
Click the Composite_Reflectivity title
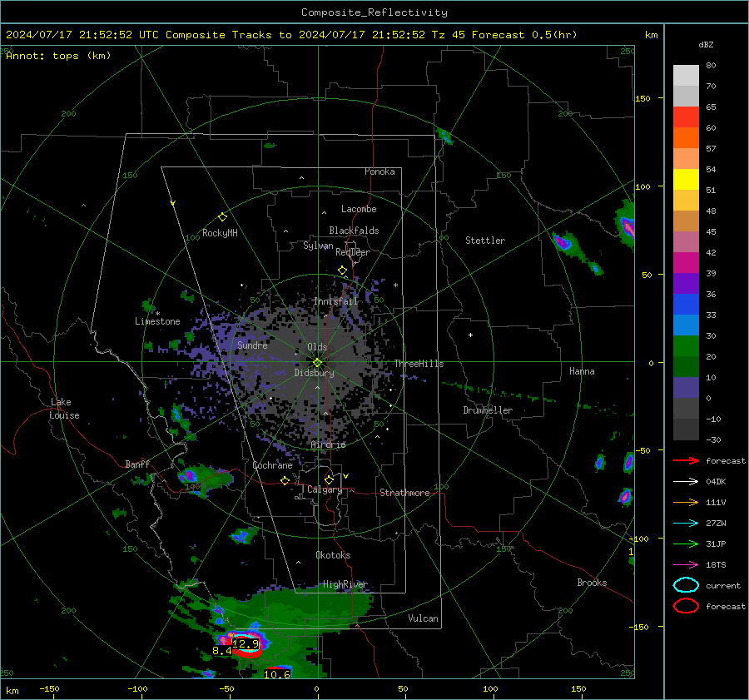[x=374, y=12]
